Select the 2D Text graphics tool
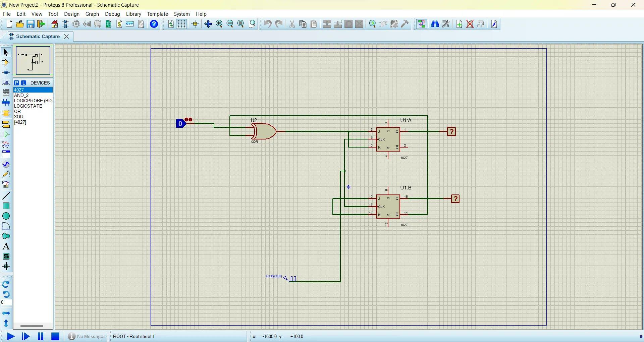The height and width of the screenshot is (342, 644). tap(6, 246)
